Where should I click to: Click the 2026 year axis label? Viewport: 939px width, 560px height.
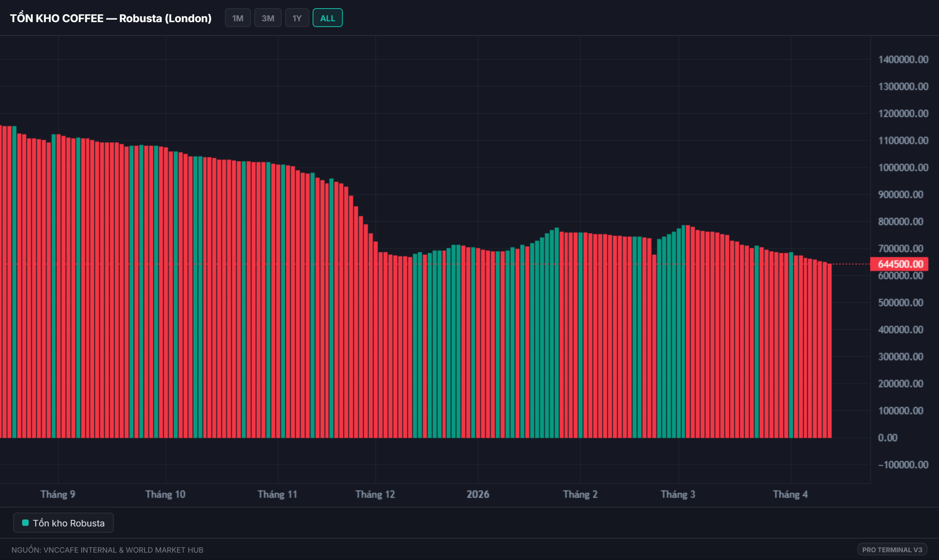tap(478, 494)
